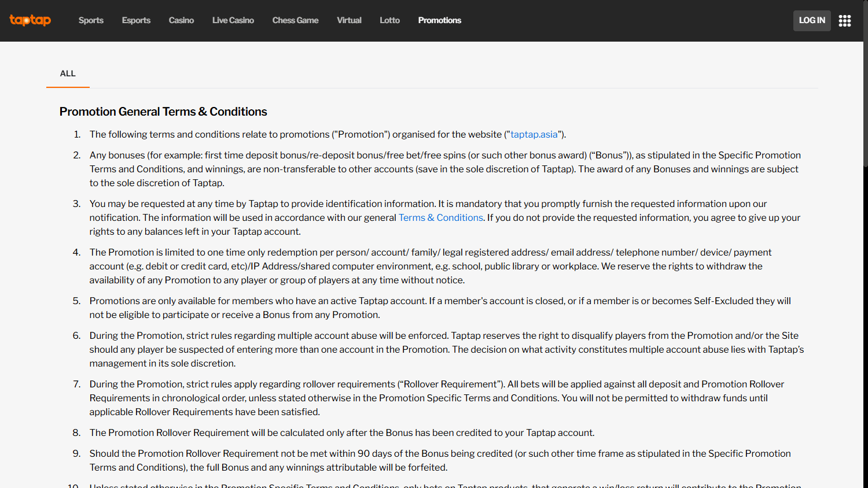Viewport: 868px width, 488px height.
Task: Click the Promotions nav item
Action: click(439, 20)
